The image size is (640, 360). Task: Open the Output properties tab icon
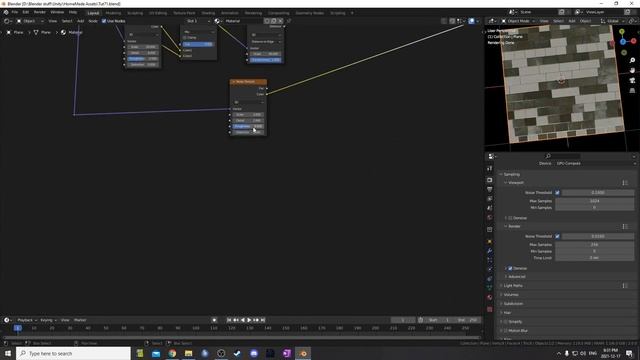coord(490,189)
